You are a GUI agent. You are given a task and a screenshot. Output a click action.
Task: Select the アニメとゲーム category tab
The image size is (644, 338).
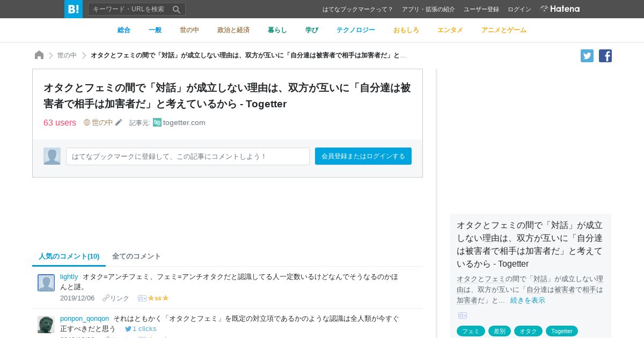pos(504,30)
